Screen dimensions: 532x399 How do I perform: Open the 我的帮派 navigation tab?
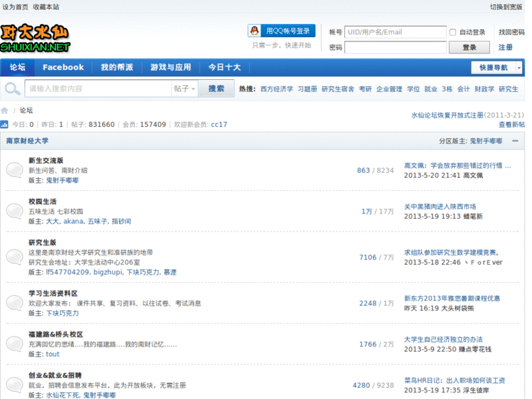pyautogui.click(x=117, y=67)
